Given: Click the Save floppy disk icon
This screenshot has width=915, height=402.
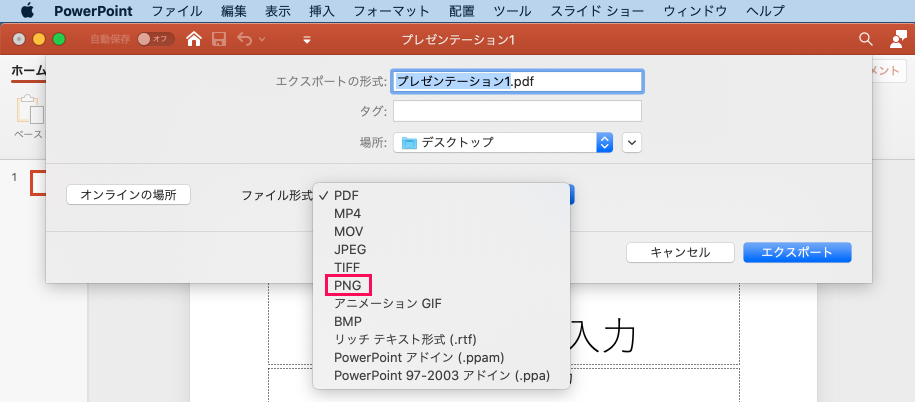Looking at the screenshot, I should [x=219, y=39].
